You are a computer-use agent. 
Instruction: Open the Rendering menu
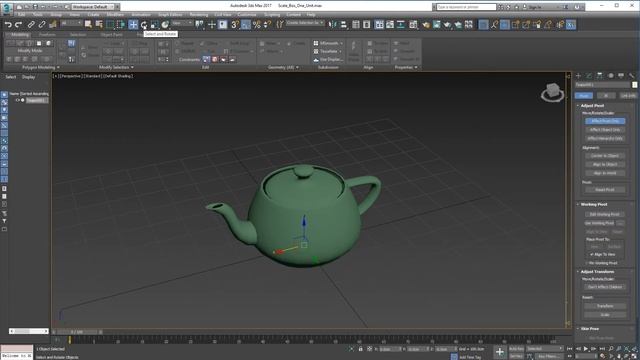pyautogui.click(x=199, y=15)
